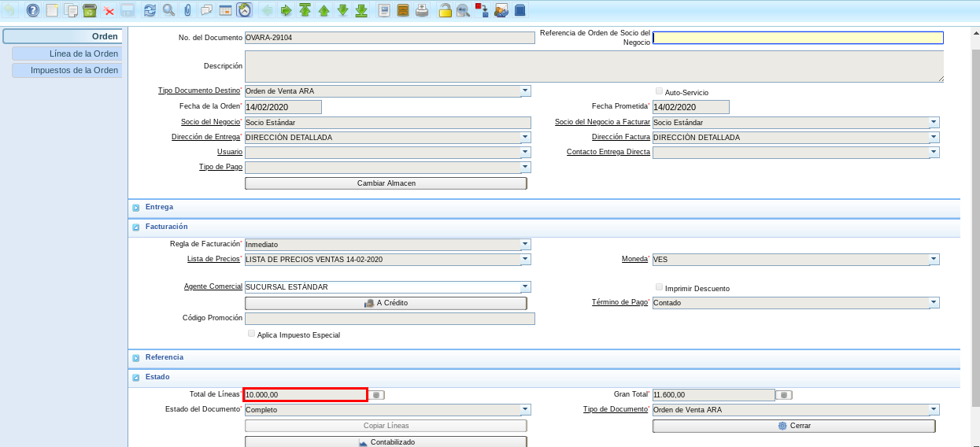Image resolution: width=980 pixels, height=447 pixels.
Task: Switch to Línea de la Orden tab
Action: pyautogui.click(x=67, y=54)
